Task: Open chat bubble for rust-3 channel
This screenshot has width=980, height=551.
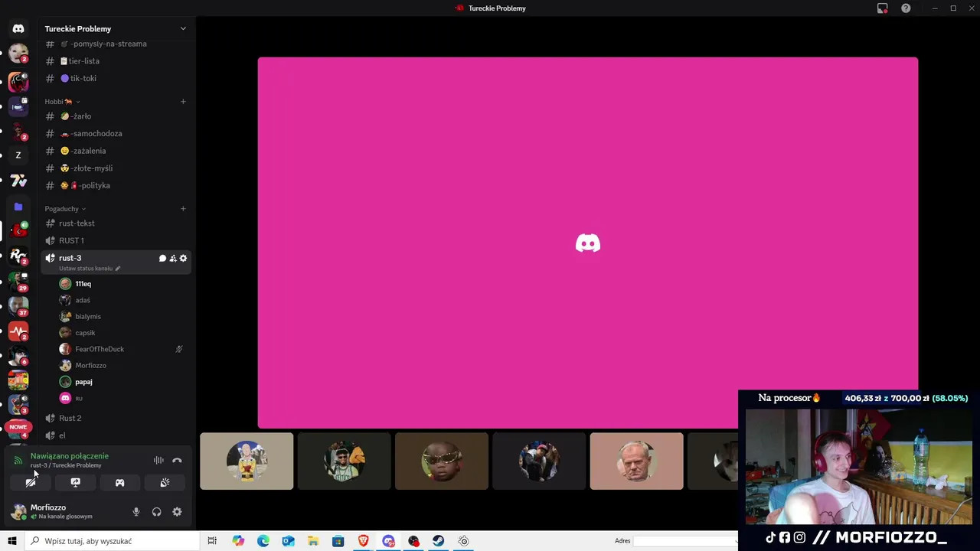Action: click(x=162, y=259)
